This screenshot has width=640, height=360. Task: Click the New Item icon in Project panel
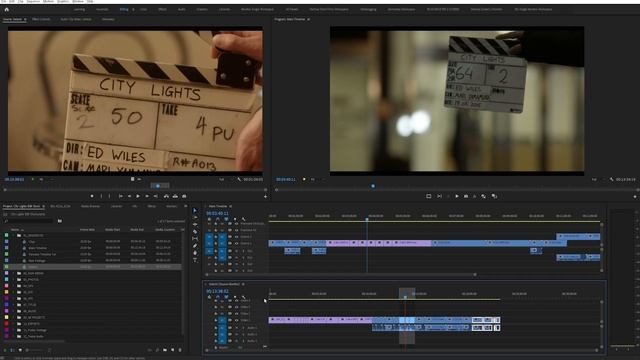click(173, 350)
